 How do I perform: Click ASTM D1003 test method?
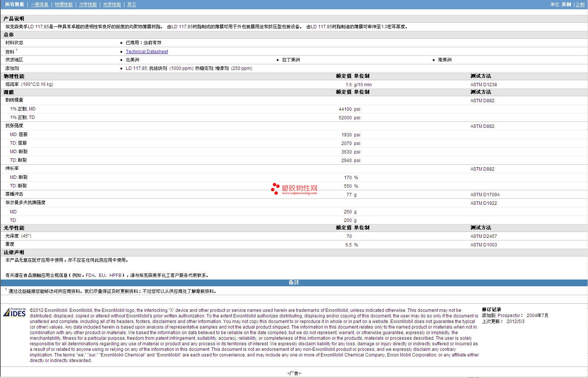[x=484, y=245]
